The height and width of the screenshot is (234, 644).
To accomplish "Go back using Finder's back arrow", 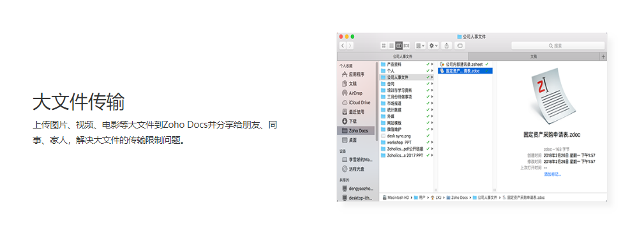I will click(343, 45).
